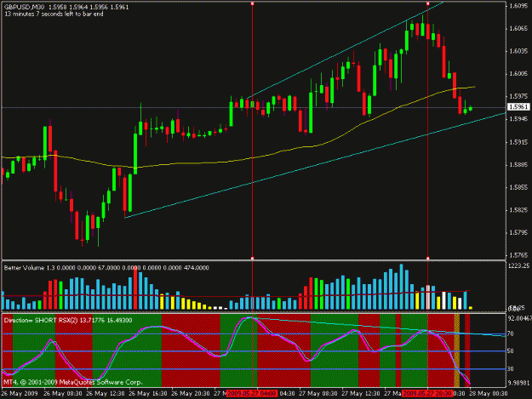Click the 1223.25 volume scale value

(x=519, y=265)
